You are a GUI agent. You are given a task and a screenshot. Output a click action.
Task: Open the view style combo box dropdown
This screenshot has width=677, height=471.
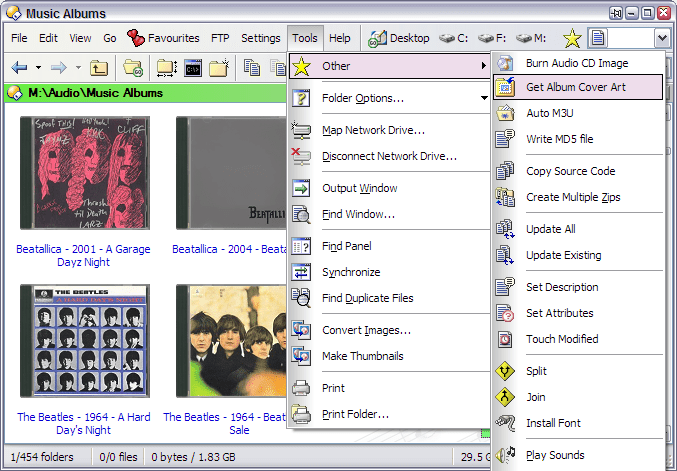[x=661, y=38]
